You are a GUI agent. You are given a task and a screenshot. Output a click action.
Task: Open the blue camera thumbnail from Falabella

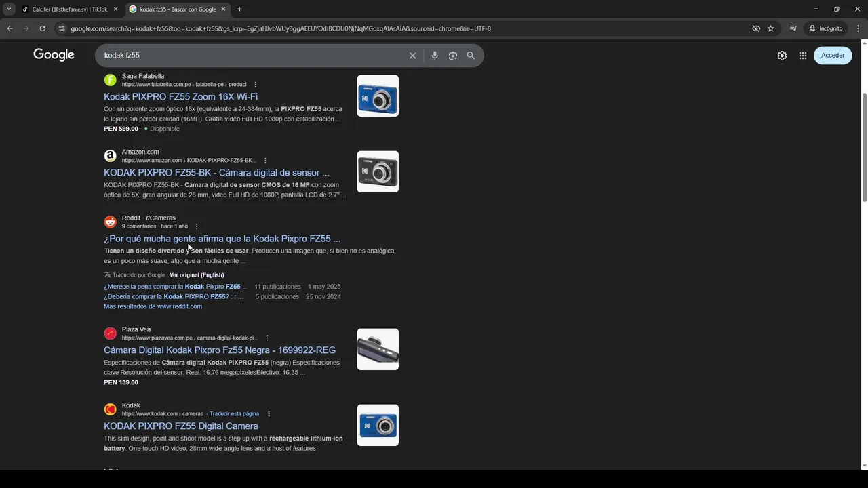tap(378, 96)
